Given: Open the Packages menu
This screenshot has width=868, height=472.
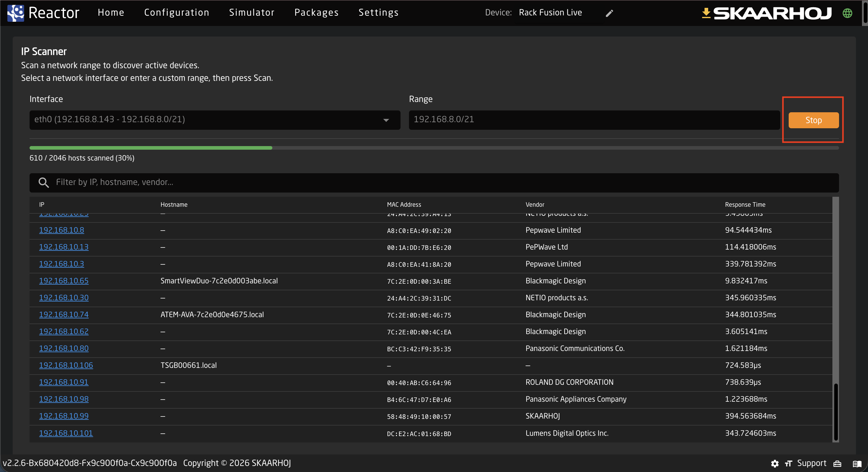Looking at the screenshot, I should (x=316, y=12).
